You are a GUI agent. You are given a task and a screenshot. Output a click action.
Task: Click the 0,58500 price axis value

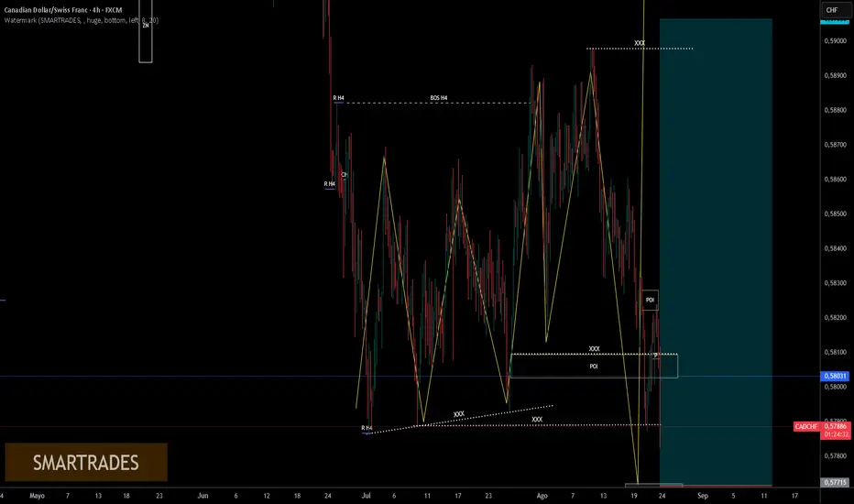click(835, 214)
